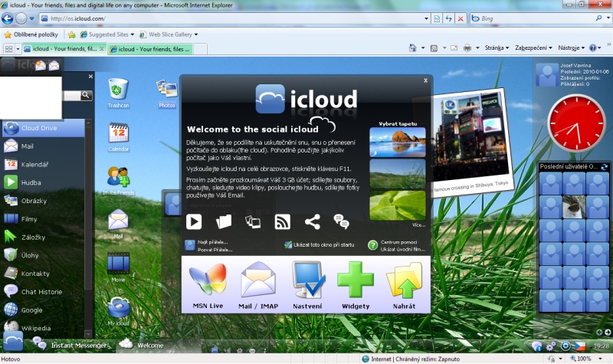Click the sidebar menu scrollbar down arrow

88,334
